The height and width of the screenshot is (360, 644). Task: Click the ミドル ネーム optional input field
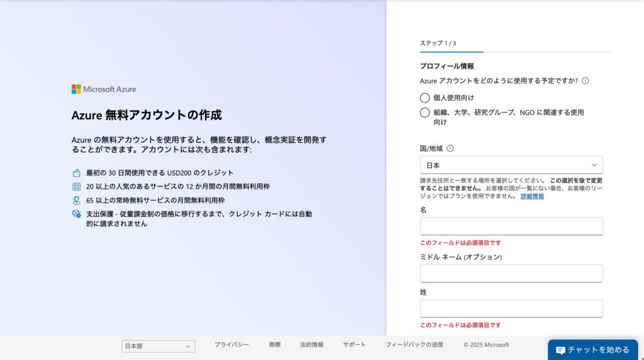click(x=511, y=273)
